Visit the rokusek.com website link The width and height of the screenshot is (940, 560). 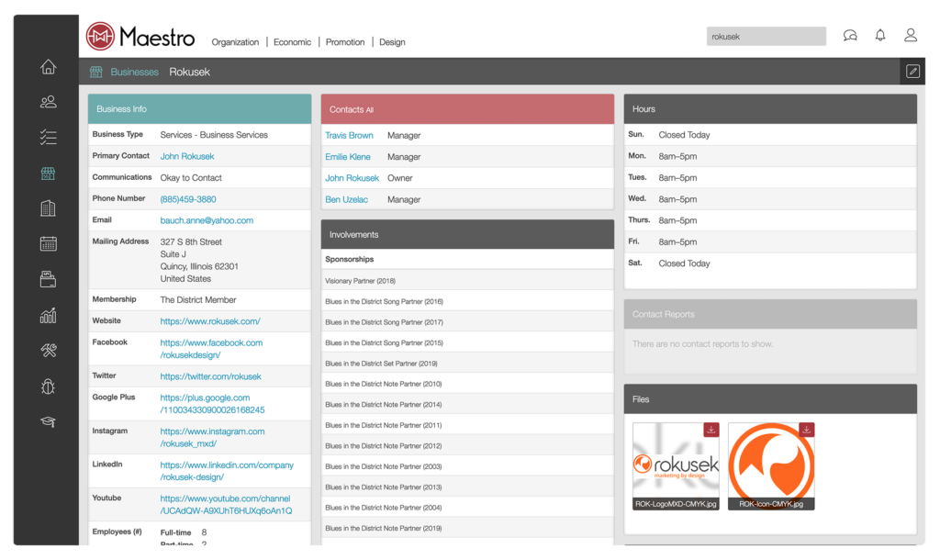208,320
